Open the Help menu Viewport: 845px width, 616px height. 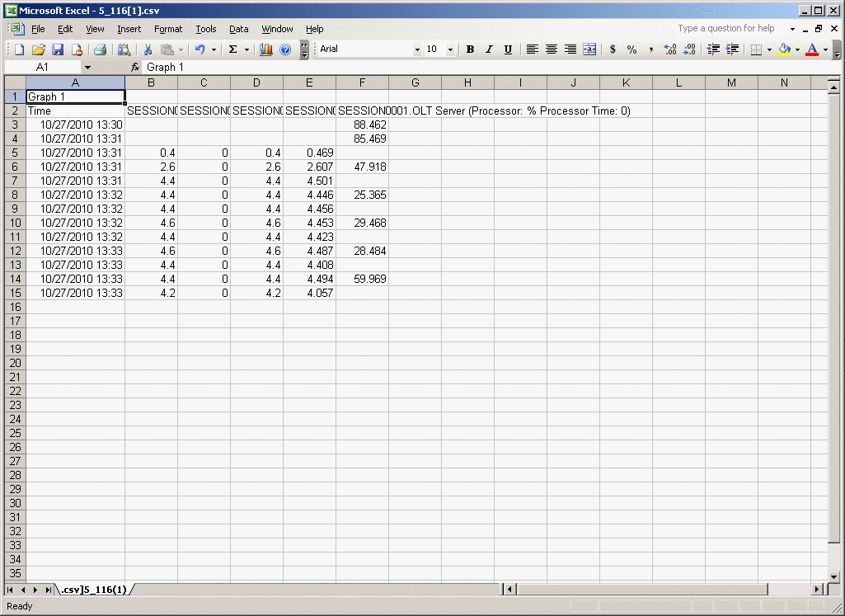pyautogui.click(x=315, y=29)
